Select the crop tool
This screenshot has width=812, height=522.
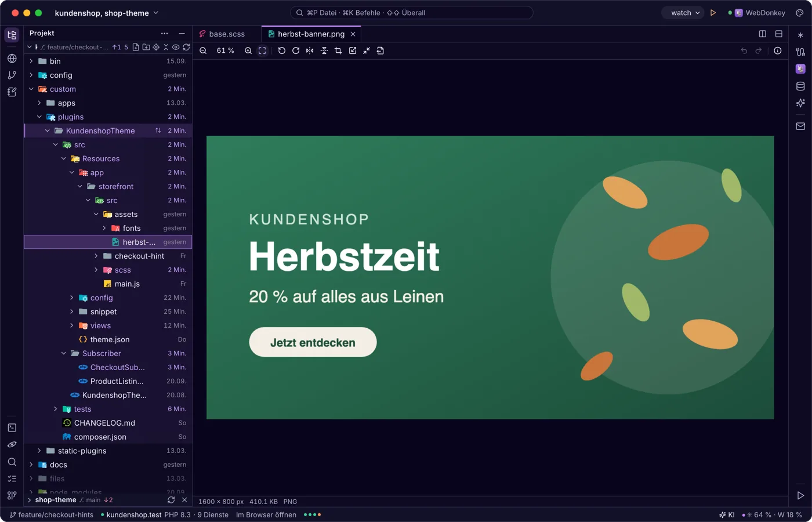(338, 51)
